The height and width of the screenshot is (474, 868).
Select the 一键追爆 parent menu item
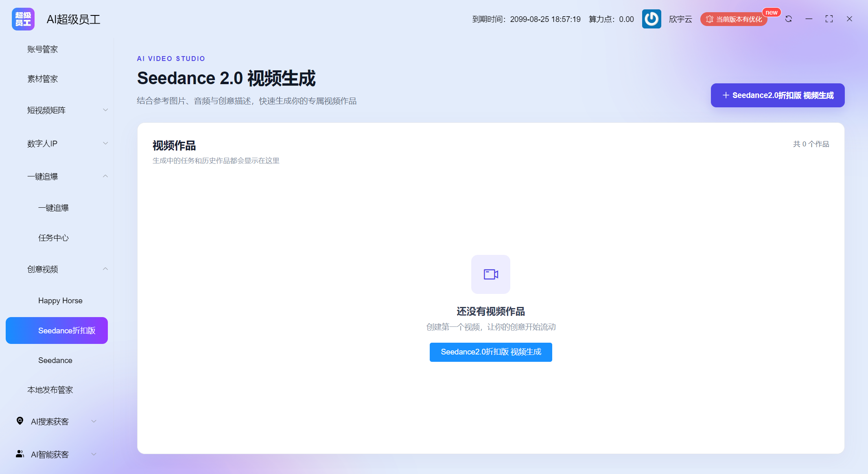point(57,176)
